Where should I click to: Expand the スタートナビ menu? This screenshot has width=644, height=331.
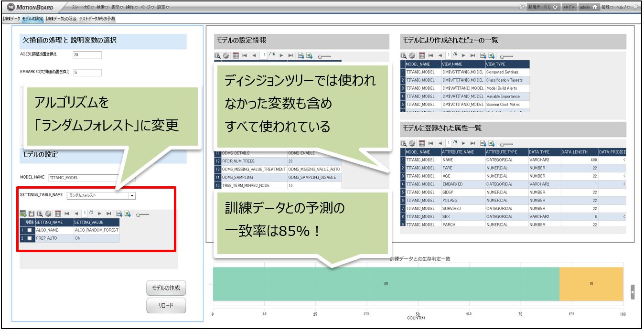(83, 8)
